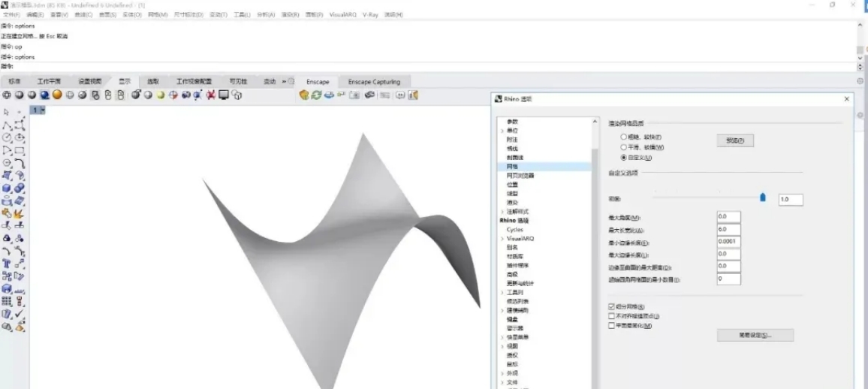Select the orange Rendered display mode sphere icon
This screenshot has height=389, width=868.
(57, 95)
